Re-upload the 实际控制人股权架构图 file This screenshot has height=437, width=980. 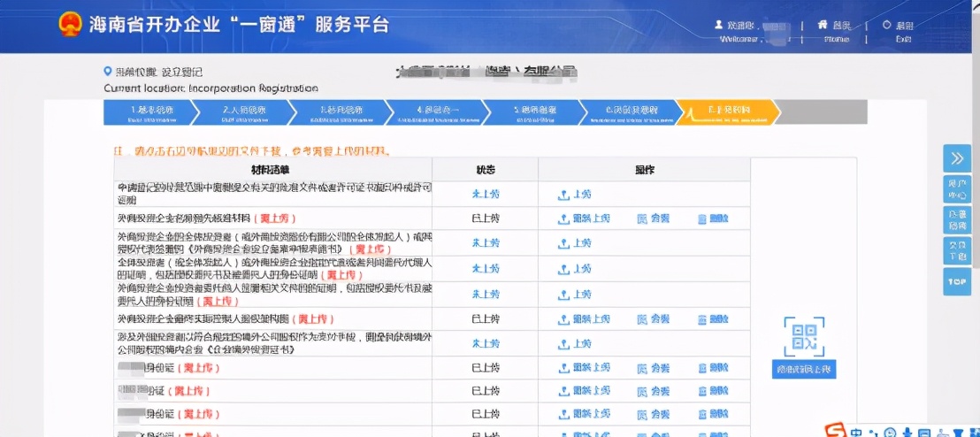583,319
